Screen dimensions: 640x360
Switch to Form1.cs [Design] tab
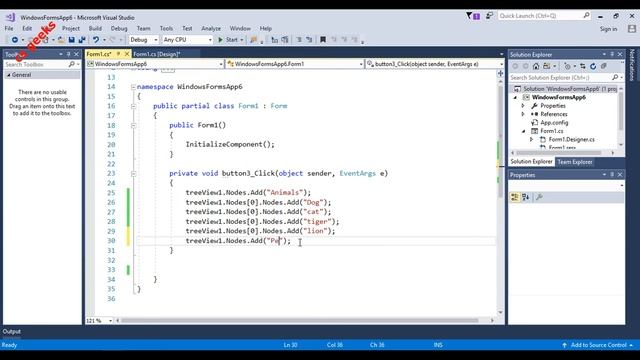[157, 54]
